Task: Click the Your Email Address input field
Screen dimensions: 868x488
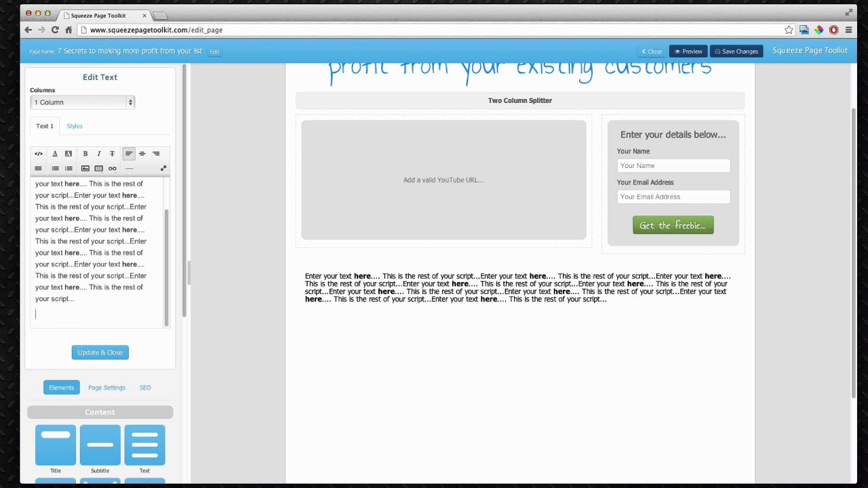Action: click(x=673, y=197)
